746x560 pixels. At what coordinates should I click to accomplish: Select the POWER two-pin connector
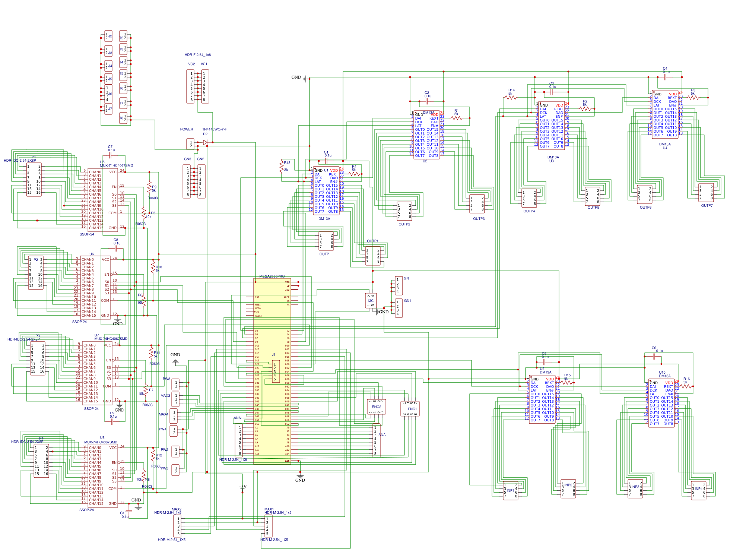pyautogui.click(x=190, y=144)
